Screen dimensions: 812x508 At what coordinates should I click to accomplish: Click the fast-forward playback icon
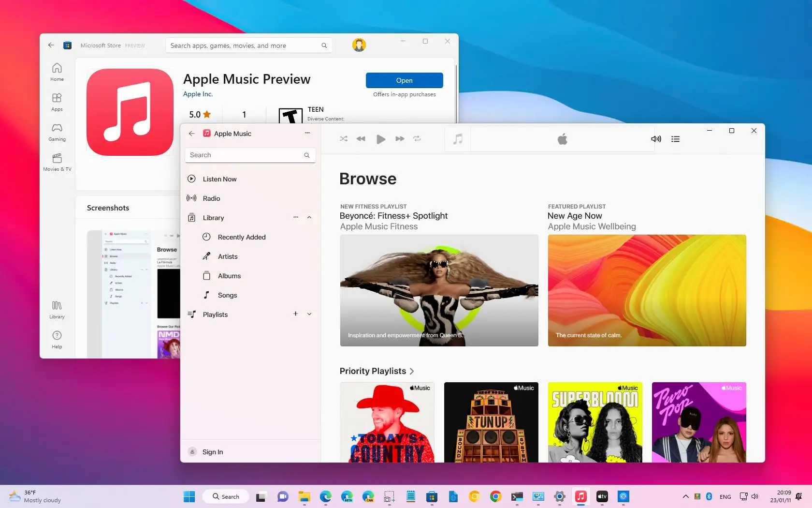point(399,139)
